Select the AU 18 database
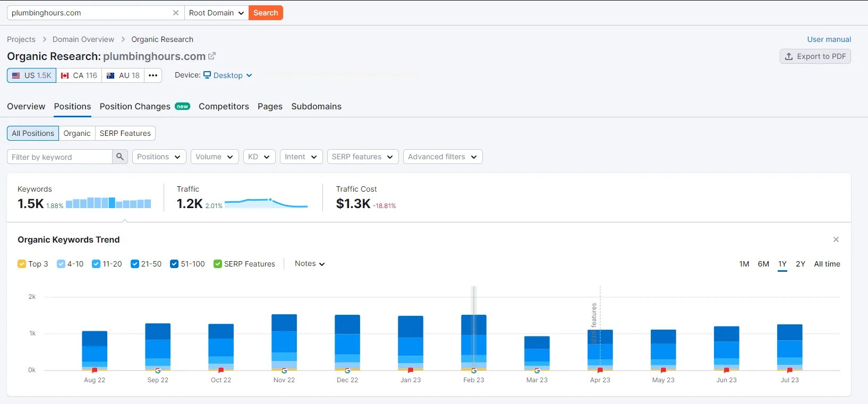 (x=123, y=75)
